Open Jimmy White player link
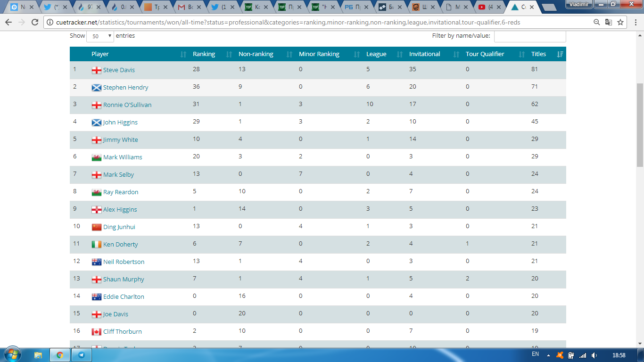644x362 pixels. coord(121,140)
